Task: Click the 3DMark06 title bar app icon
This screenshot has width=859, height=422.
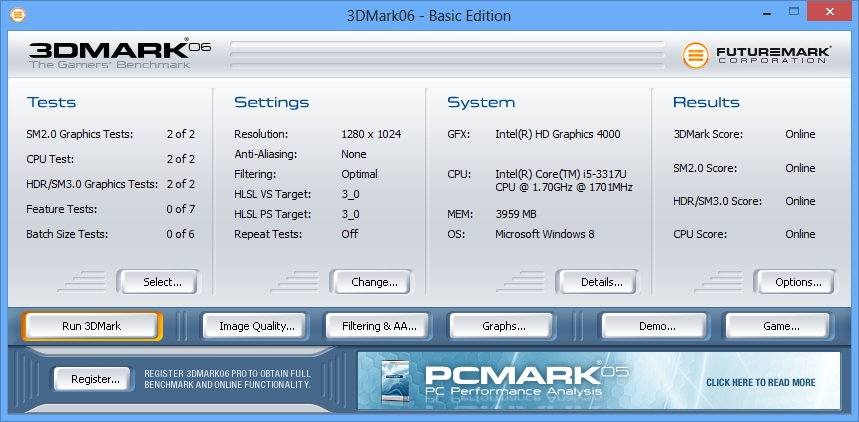Action: (18, 15)
